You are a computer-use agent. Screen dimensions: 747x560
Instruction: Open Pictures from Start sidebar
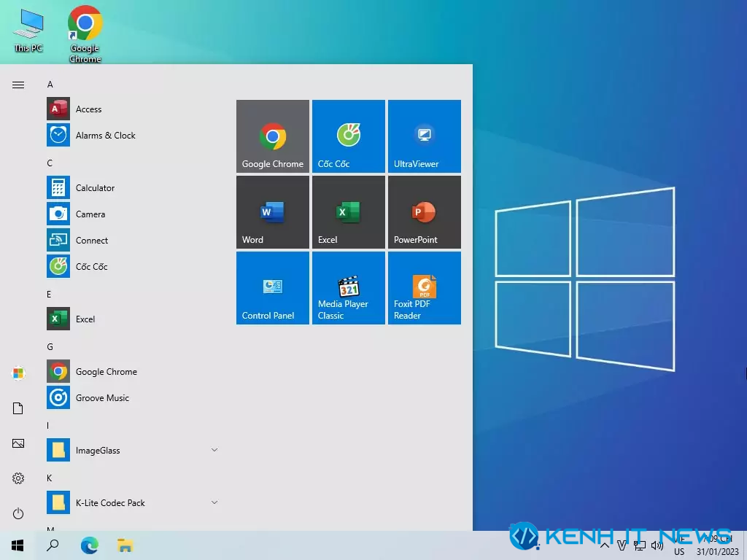coord(18,443)
